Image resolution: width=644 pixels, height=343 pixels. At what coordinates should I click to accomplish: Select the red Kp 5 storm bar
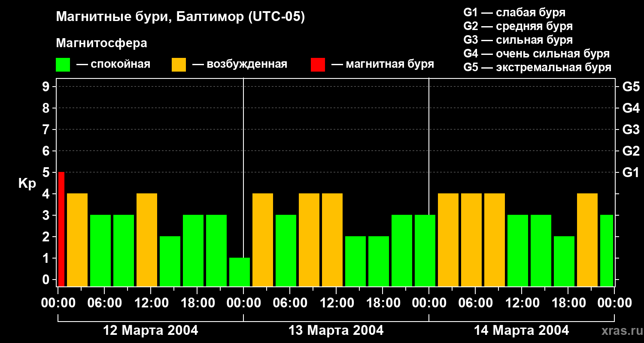(61, 229)
